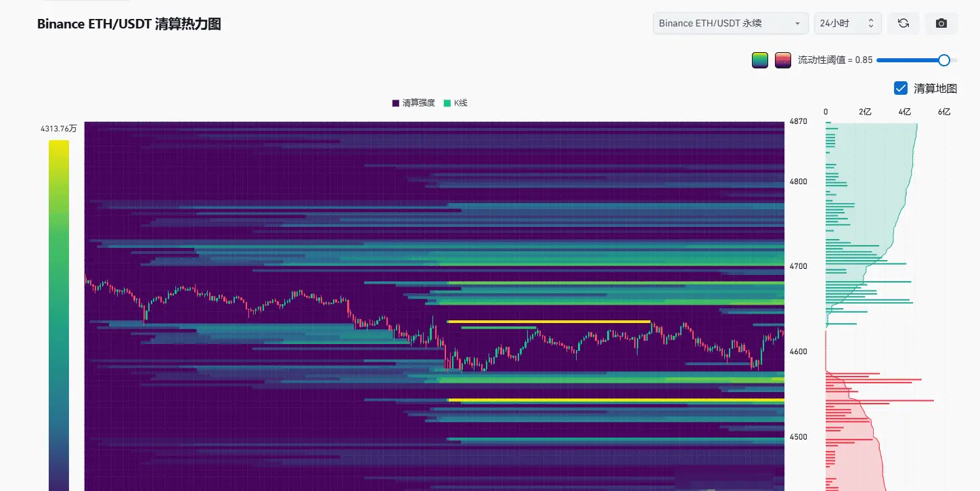Click the longest red bar in liquidation map
980x491 pixels.
tap(880, 400)
